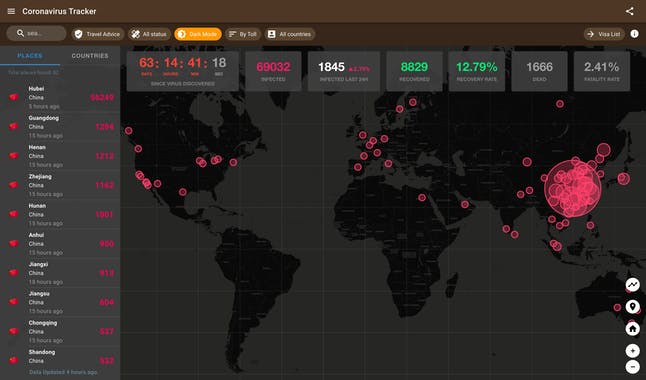646x380 pixels.
Task: Select Chongqing in the places list
Action: click(x=60, y=331)
